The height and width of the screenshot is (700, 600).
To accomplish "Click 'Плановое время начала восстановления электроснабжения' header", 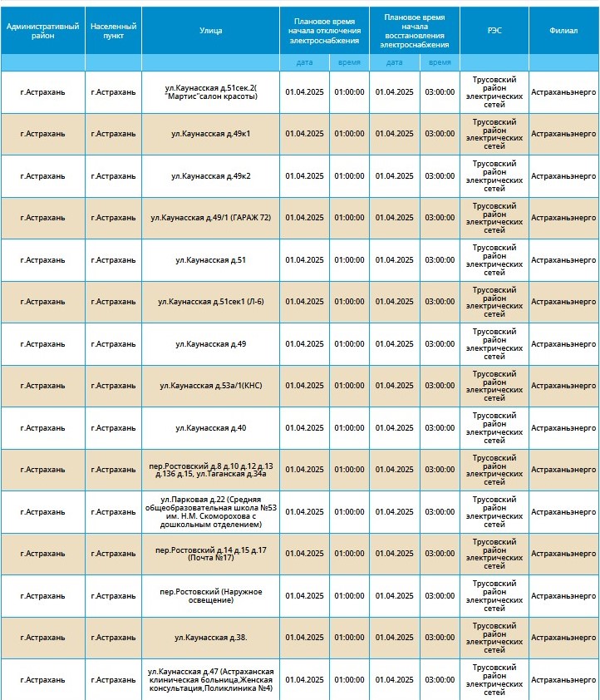I will tap(415, 29).
